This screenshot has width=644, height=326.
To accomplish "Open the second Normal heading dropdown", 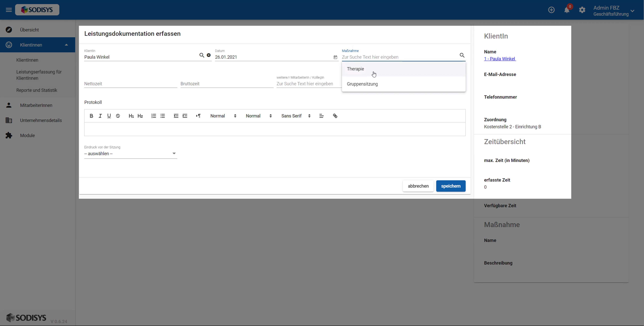I will click(259, 116).
